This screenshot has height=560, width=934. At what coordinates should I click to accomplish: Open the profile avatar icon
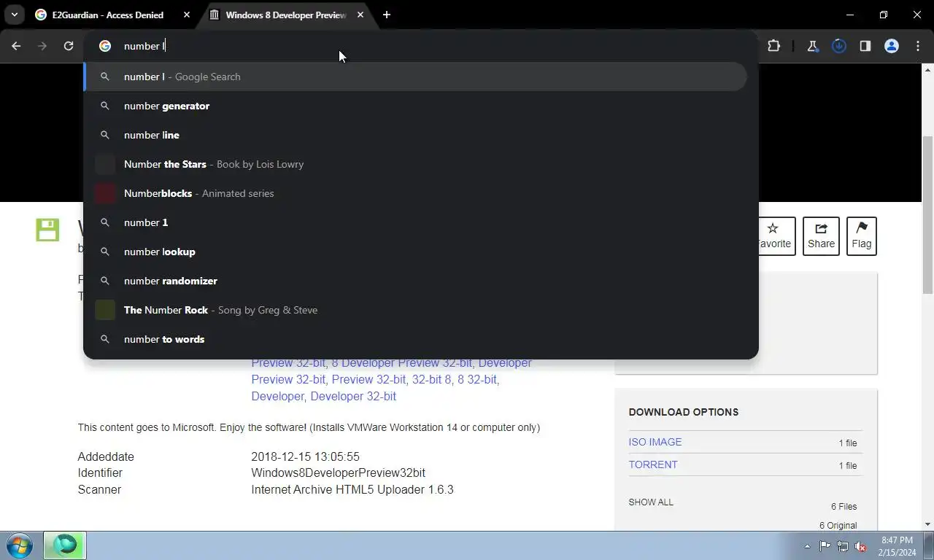(x=892, y=46)
